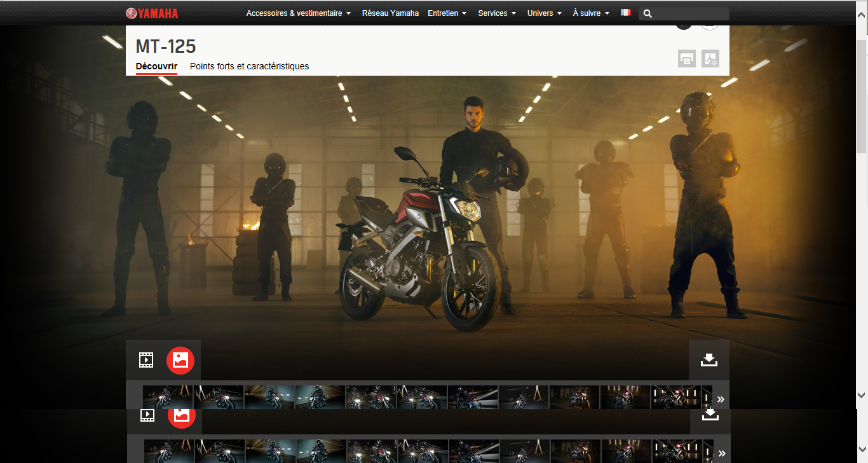The width and height of the screenshot is (868, 463).
Task: Open the Univers dropdown menu
Action: 545,13
